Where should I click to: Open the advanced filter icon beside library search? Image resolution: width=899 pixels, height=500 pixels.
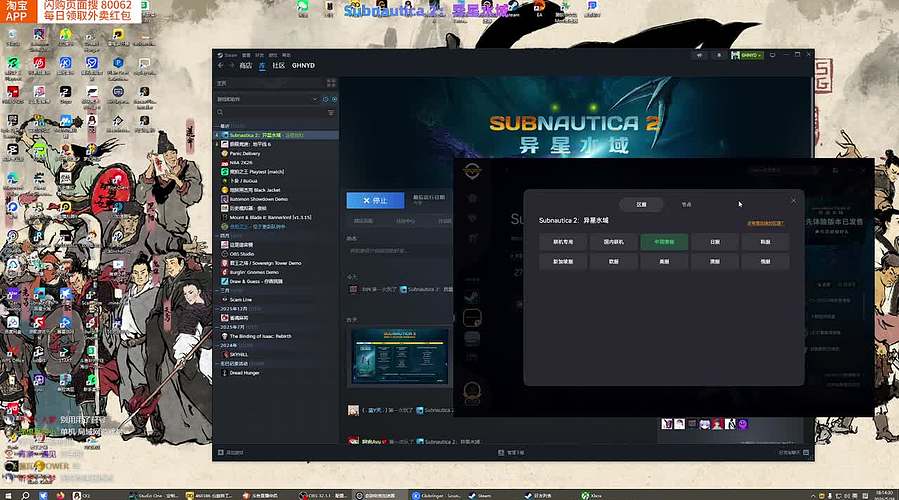coord(331,112)
